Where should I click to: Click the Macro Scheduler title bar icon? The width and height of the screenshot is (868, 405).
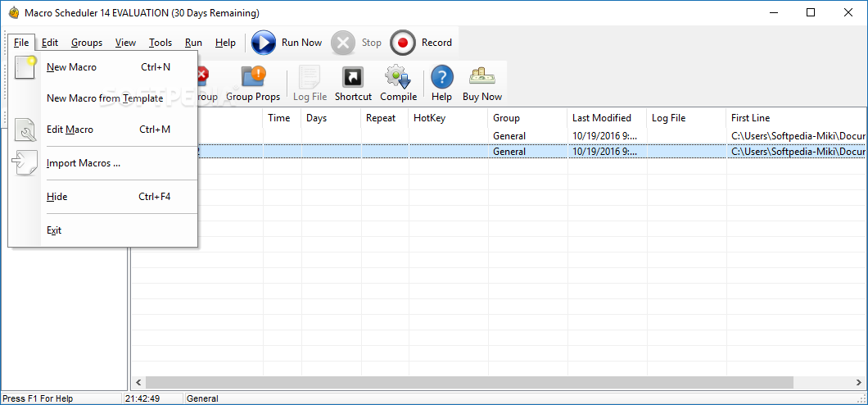[13, 13]
